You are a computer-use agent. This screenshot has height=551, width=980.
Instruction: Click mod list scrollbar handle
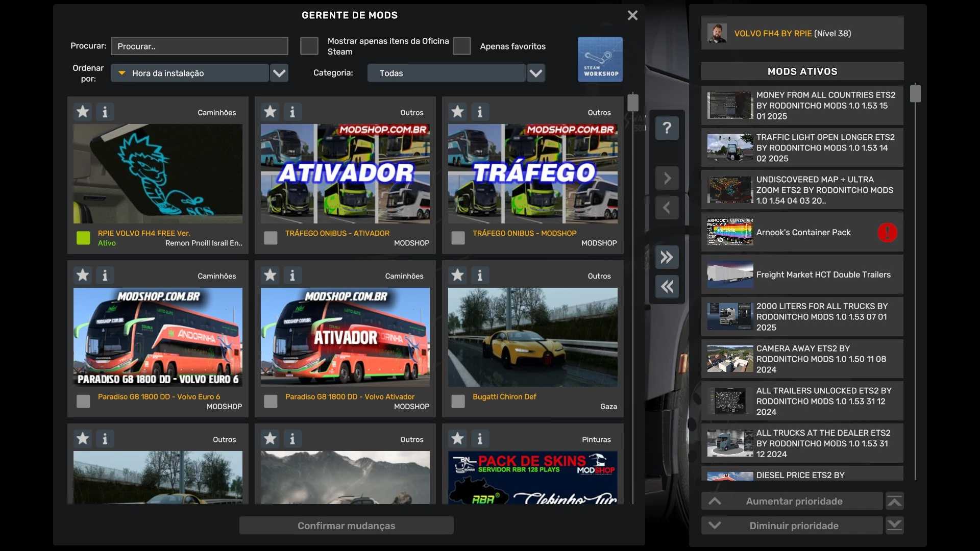633,103
